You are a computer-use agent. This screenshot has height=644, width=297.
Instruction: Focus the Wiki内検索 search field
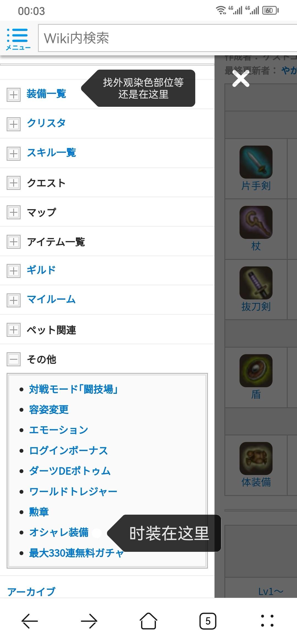167,38
